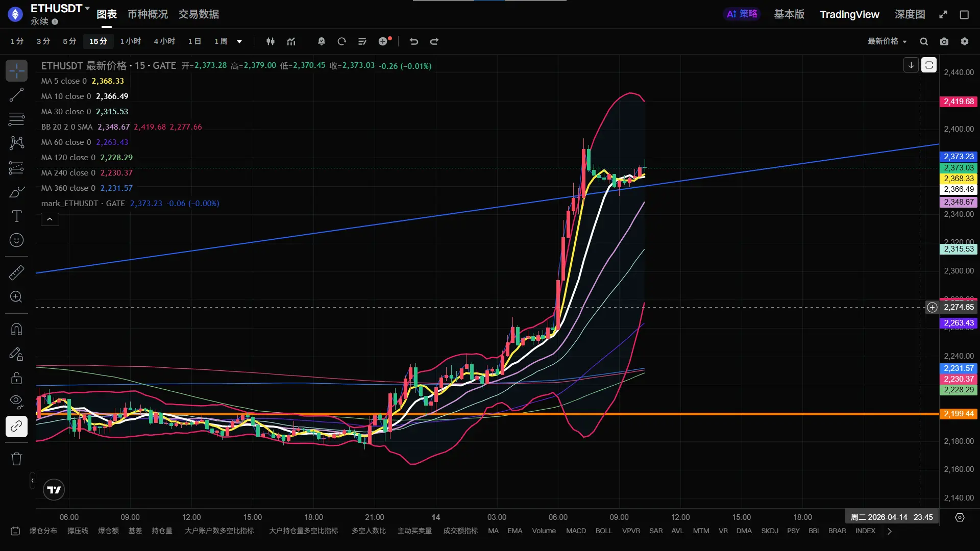Select the 1小时 timeframe
The width and height of the screenshot is (980, 551).
click(x=130, y=41)
